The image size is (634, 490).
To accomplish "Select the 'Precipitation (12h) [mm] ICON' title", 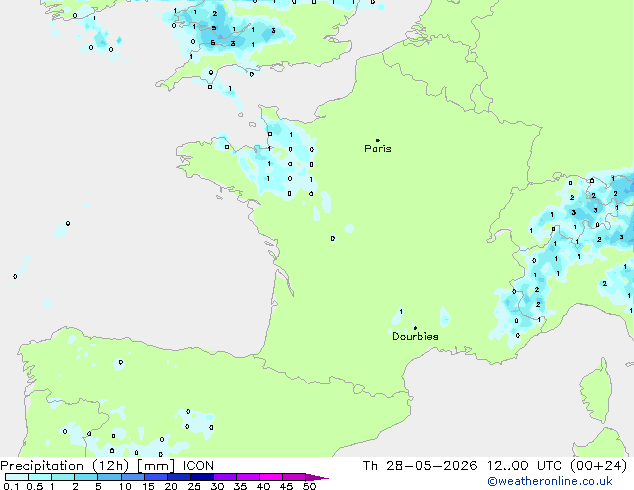I will (x=107, y=466).
